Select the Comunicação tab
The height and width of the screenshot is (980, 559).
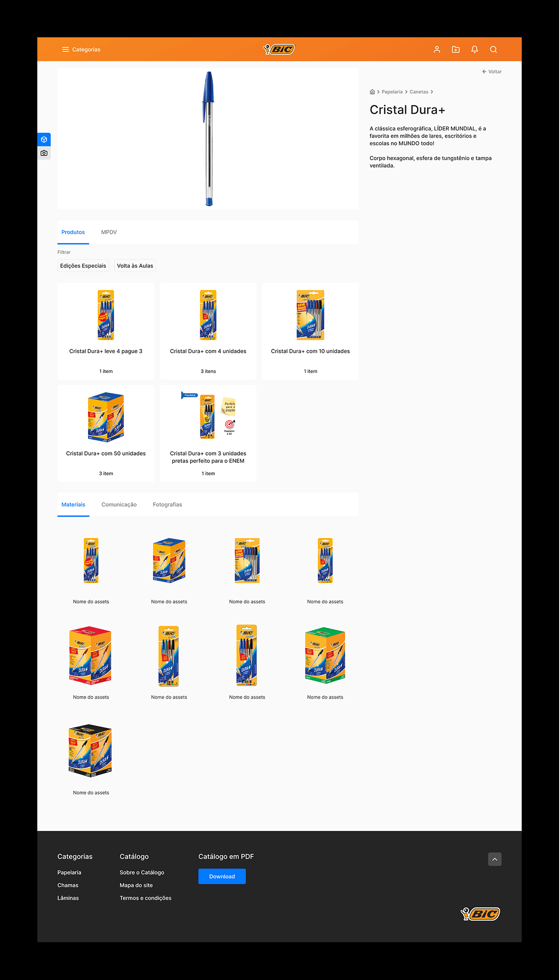point(119,504)
